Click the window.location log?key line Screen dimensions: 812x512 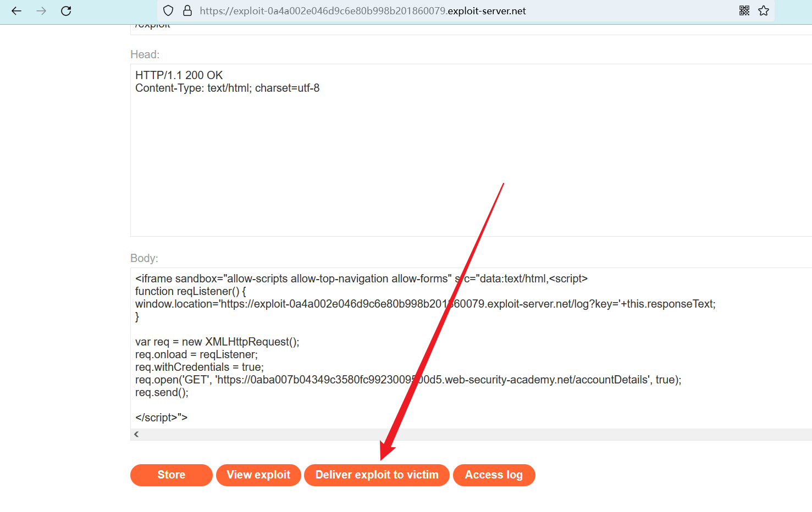tap(426, 304)
